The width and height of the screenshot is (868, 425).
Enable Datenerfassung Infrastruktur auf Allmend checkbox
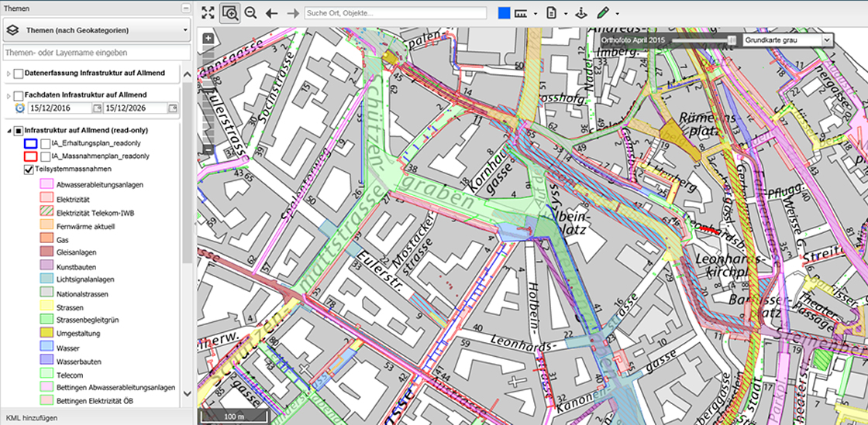tap(18, 74)
